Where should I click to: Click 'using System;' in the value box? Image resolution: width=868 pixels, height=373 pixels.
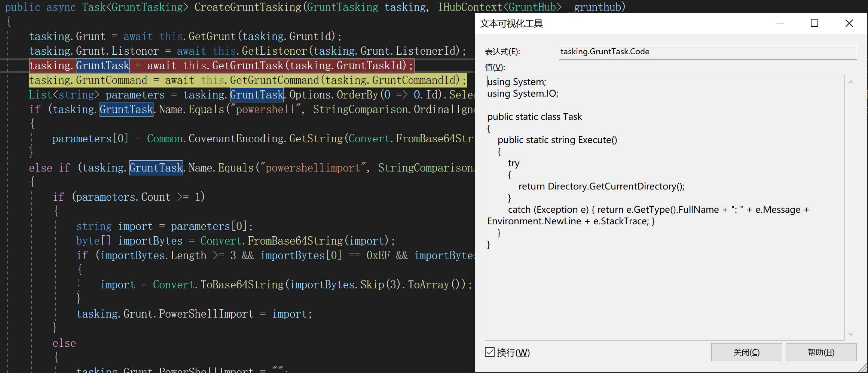pyautogui.click(x=517, y=82)
